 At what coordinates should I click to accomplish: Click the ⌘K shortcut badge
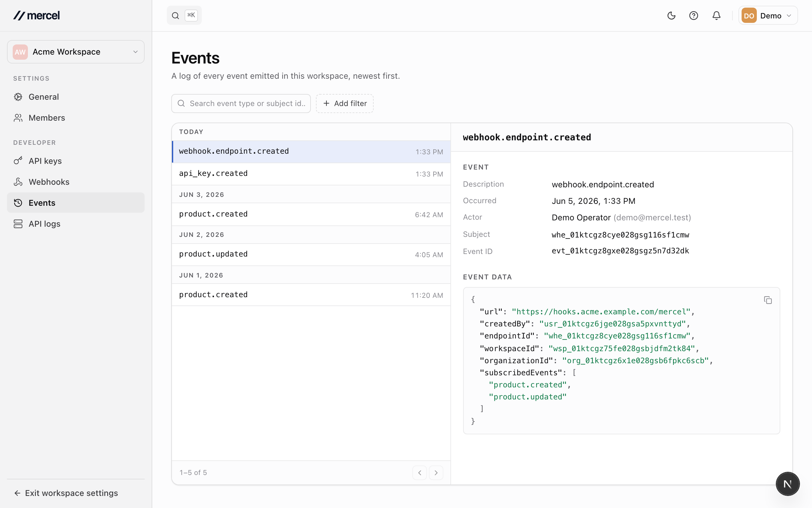coord(191,15)
